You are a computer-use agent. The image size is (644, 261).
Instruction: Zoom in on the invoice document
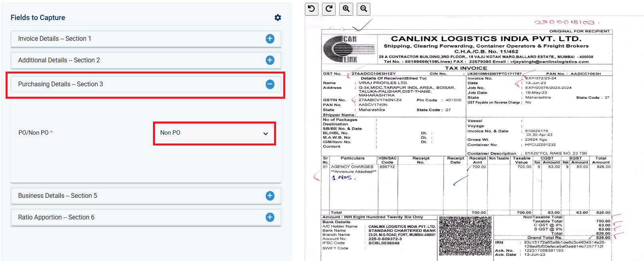346,9
